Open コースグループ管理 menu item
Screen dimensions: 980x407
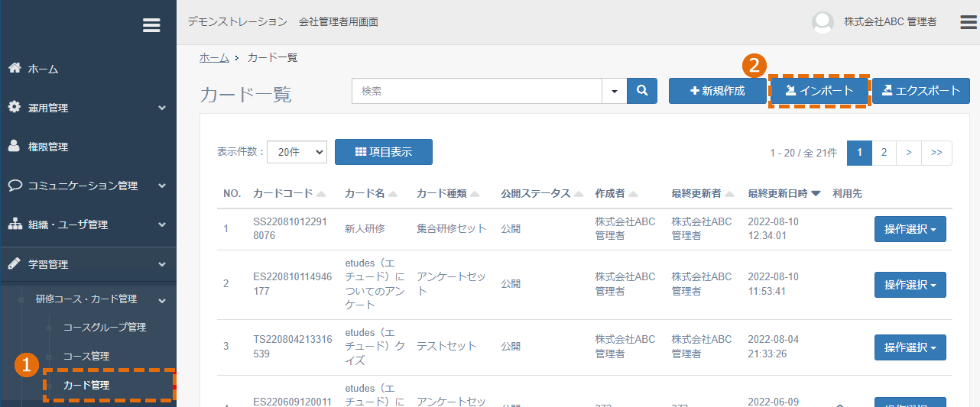pos(105,327)
